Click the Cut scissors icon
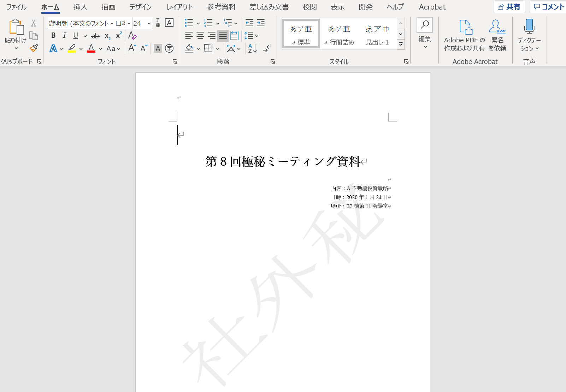This screenshot has height=392, width=566. tap(34, 23)
